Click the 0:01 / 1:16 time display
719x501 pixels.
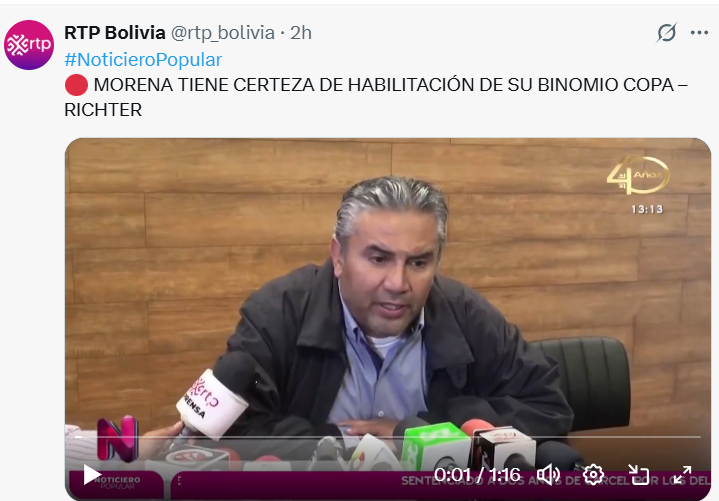pyautogui.click(x=477, y=475)
